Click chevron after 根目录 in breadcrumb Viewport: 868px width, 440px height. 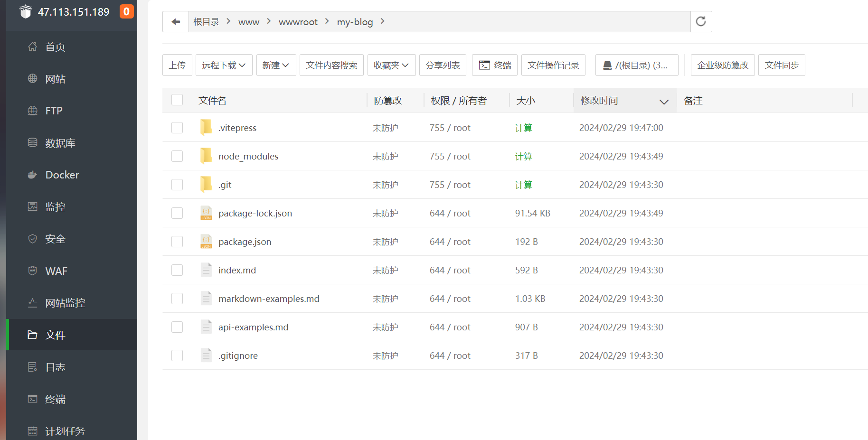click(x=228, y=21)
